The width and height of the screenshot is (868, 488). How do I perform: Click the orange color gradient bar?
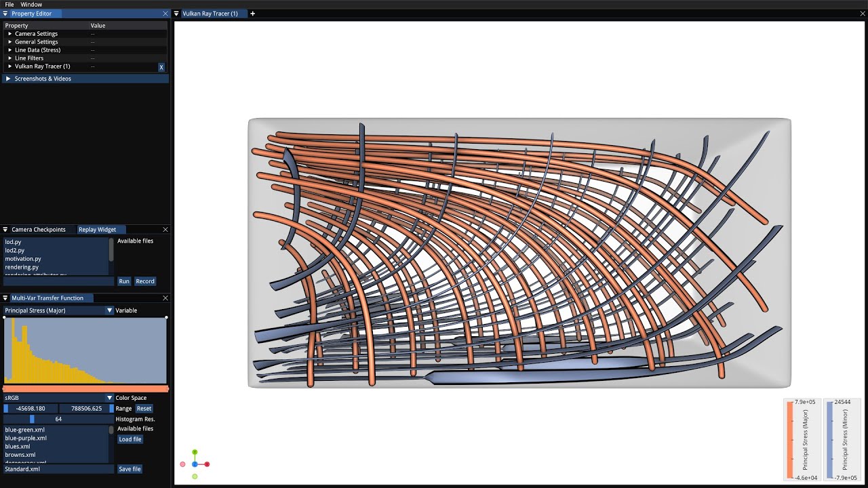85,389
